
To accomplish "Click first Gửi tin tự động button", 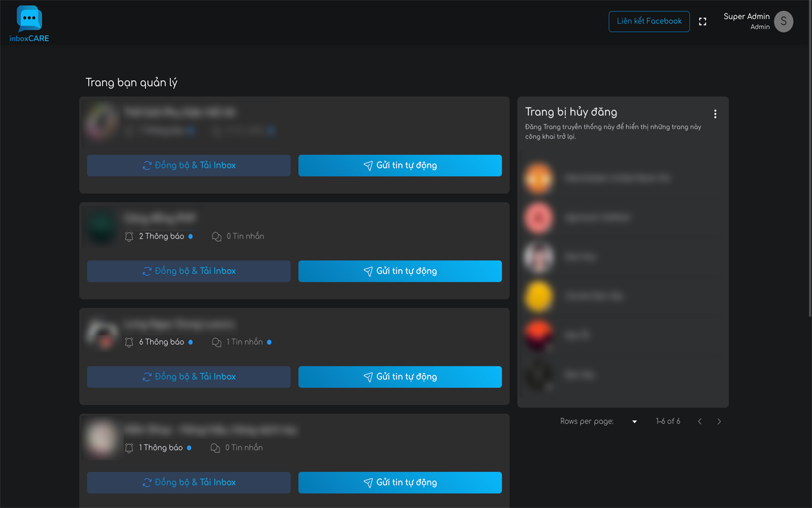I will pos(400,166).
